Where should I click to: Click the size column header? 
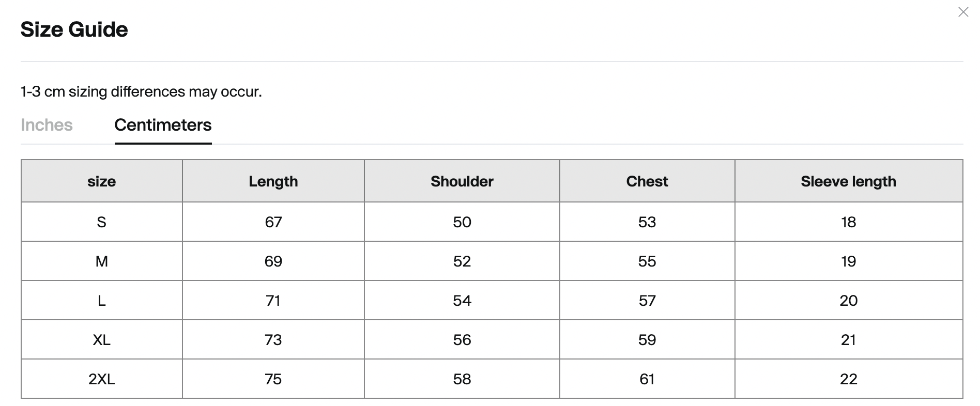click(x=102, y=181)
